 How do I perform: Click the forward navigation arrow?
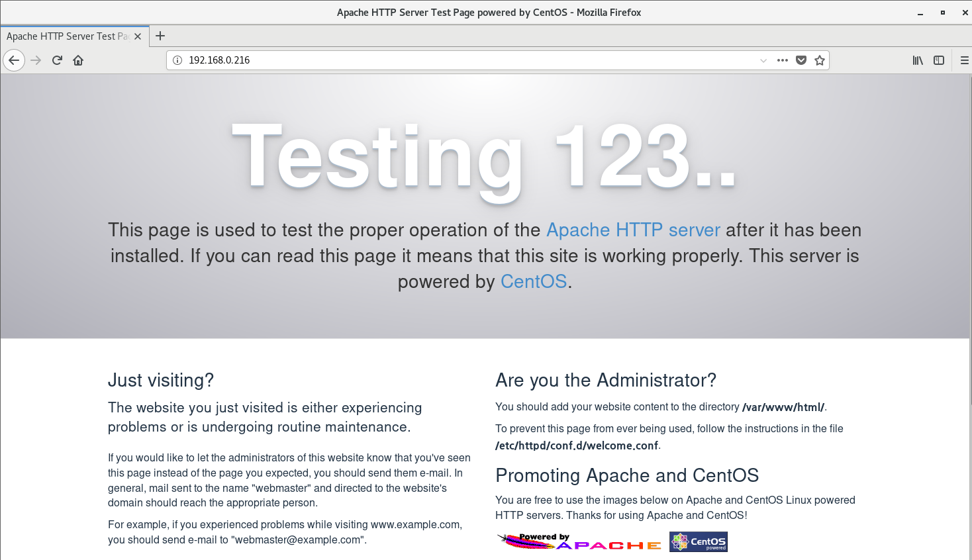[x=36, y=60]
